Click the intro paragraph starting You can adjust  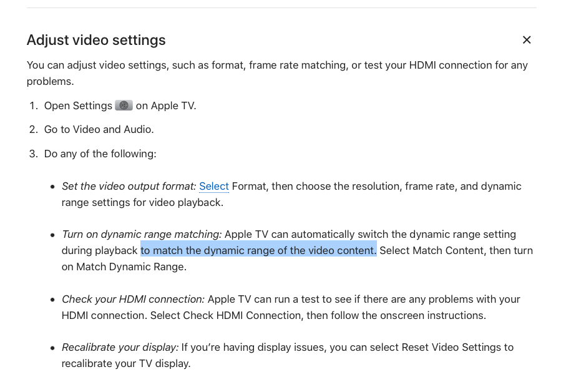[276, 66]
